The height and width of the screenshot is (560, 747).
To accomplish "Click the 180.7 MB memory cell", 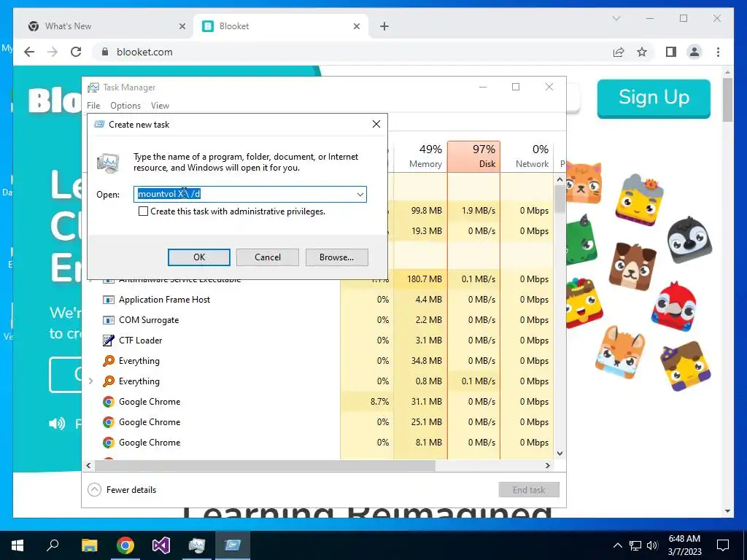I will pos(421,279).
